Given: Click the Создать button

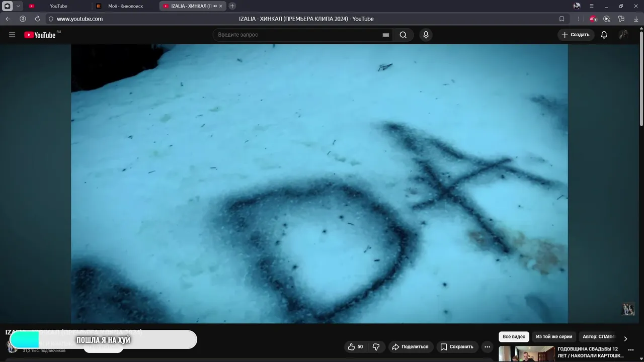Looking at the screenshot, I should [x=576, y=35].
